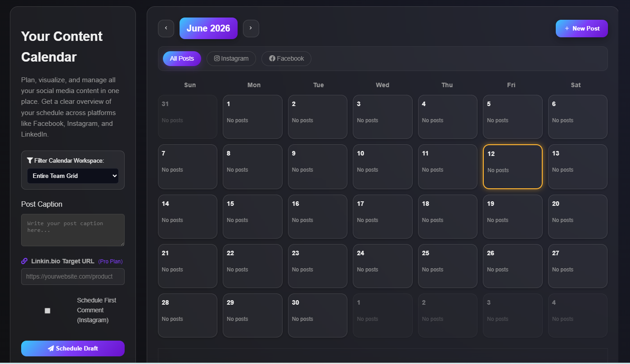Focus the Post Caption text area
The image size is (630, 364).
click(x=73, y=230)
